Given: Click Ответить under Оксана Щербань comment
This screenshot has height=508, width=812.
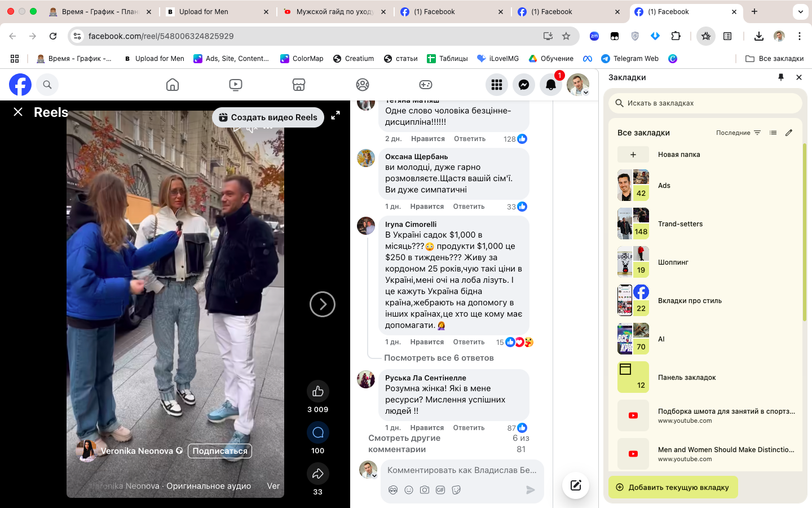Looking at the screenshot, I should [469, 207].
